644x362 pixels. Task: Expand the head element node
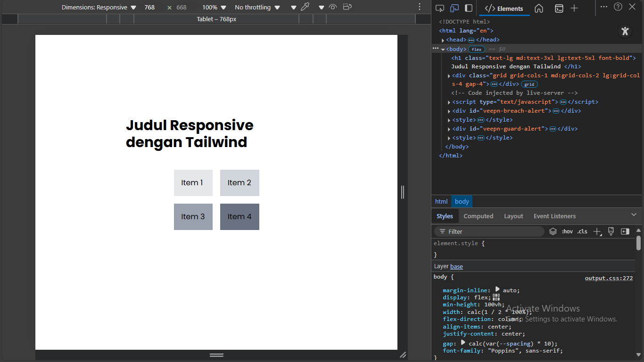(x=443, y=40)
